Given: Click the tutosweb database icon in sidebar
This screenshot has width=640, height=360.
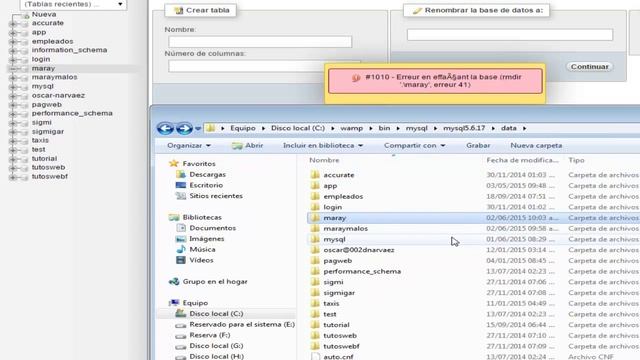Looking at the screenshot, I should (24, 168).
